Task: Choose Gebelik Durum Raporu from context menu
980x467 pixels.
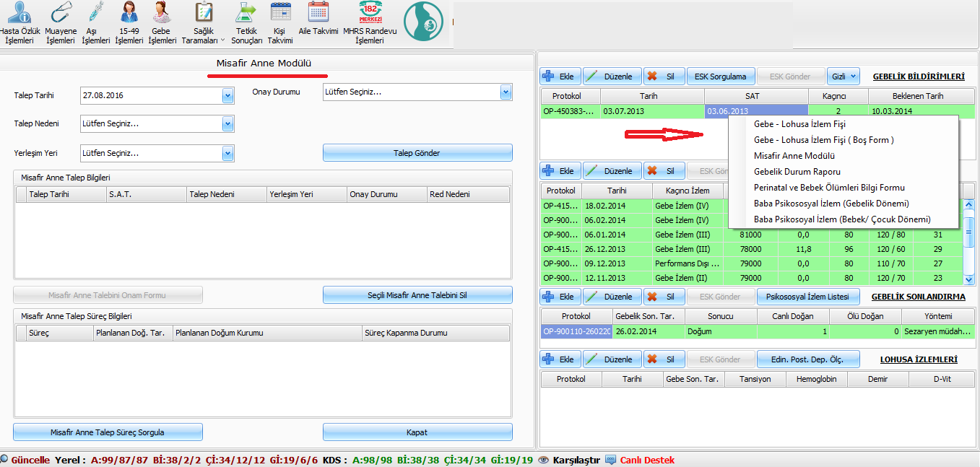Action: [x=797, y=172]
